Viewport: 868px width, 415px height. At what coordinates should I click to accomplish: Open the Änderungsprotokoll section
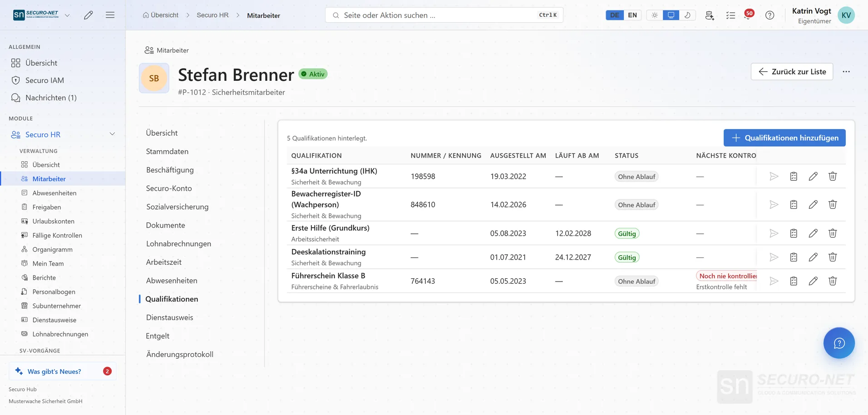click(180, 354)
